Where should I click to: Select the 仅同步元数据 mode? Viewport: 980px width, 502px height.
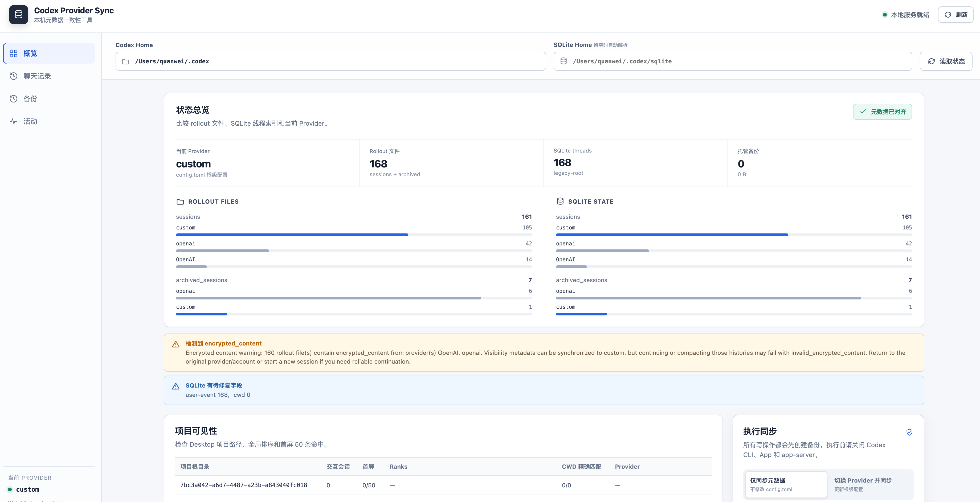[786, 484]
